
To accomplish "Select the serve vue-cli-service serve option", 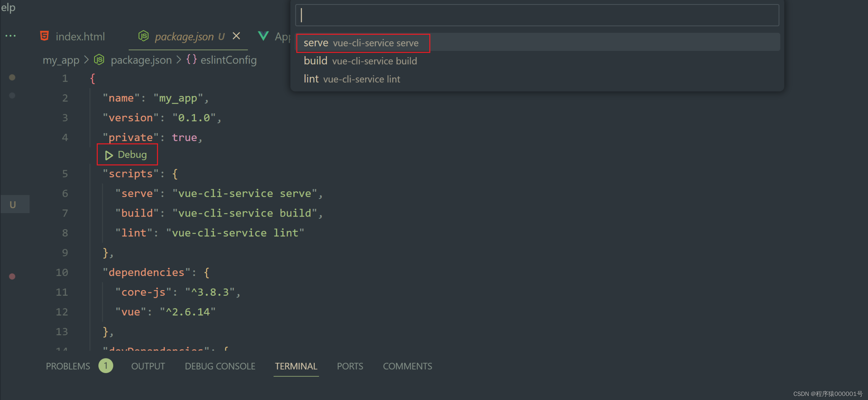I will pos(361,43).
